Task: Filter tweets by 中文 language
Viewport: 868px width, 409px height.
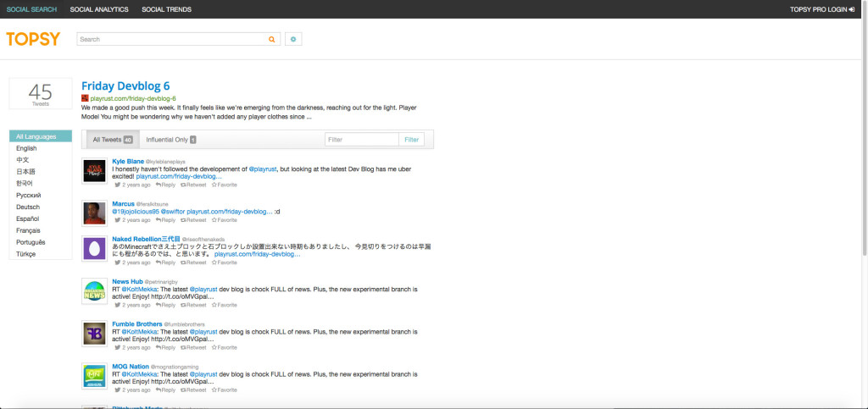Action: [41, 160]
